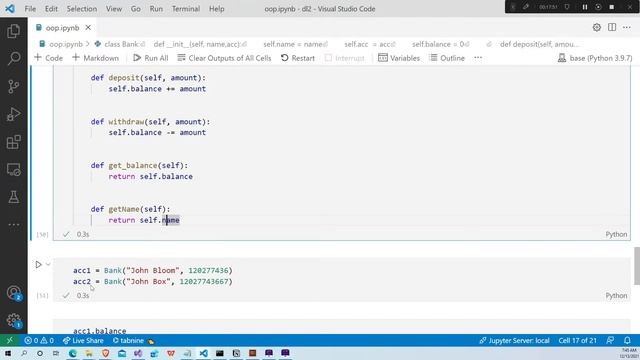This screenshot has height=360, width=640.
Task: Open the Manage gear in the activity bar
Action: 13,320
